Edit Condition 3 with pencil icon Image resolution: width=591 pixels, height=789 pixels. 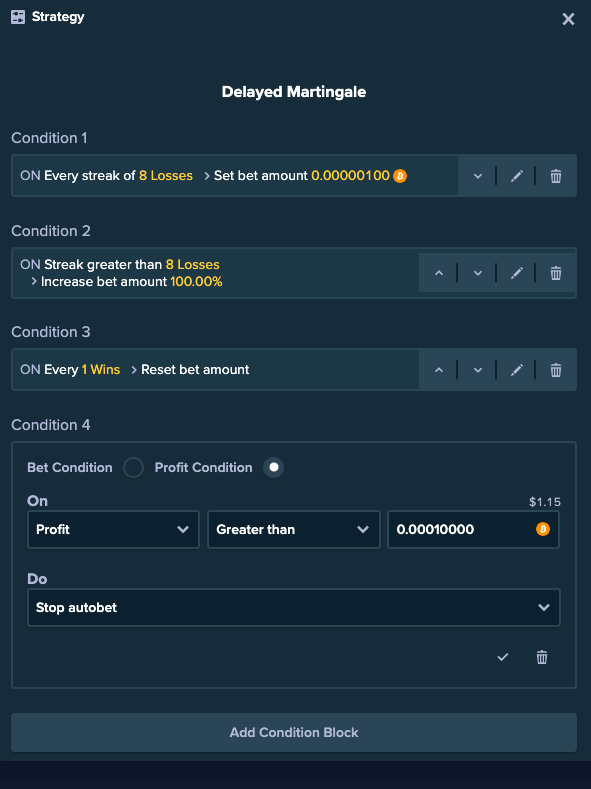pyautogui.click(x=517, y=370)
